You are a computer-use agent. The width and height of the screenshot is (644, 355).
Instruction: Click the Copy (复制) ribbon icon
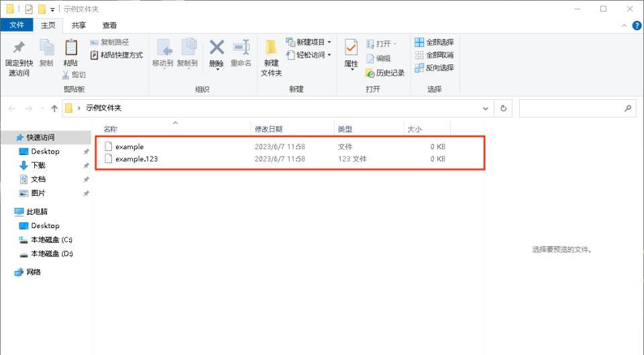(x=46, y=48)
